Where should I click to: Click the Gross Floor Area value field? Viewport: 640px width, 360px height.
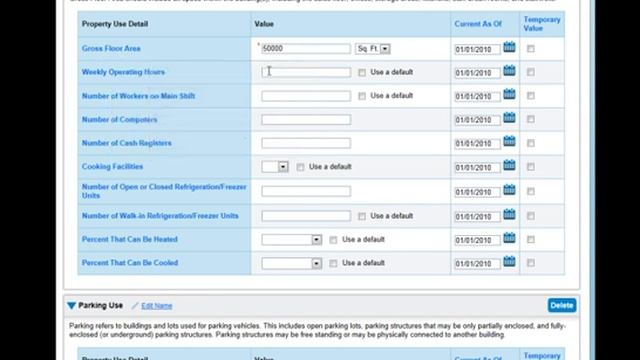306,49
